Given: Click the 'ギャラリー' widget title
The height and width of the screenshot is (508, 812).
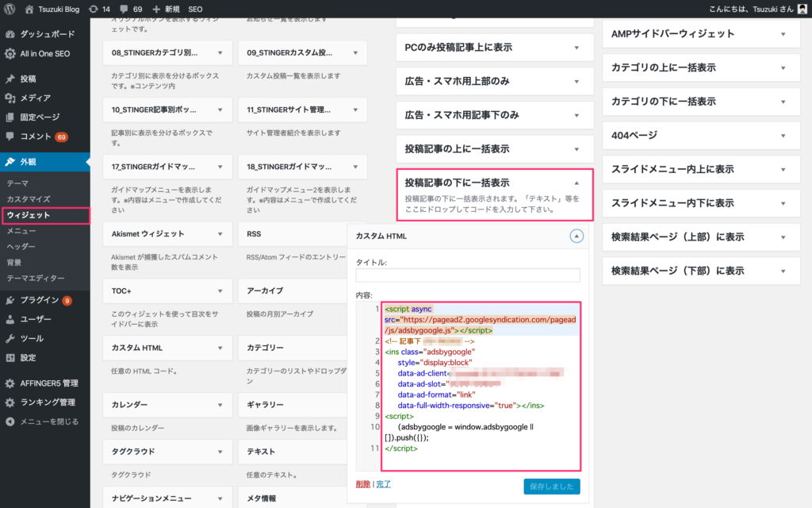Looking at the screenshot, I should point(265,405).
